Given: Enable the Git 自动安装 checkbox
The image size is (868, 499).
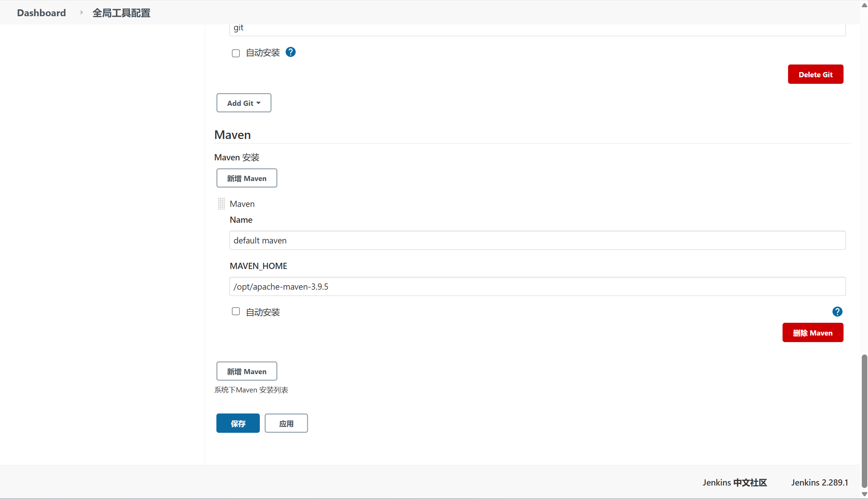Looking at the screenshot, I should (x=236, y=53).
